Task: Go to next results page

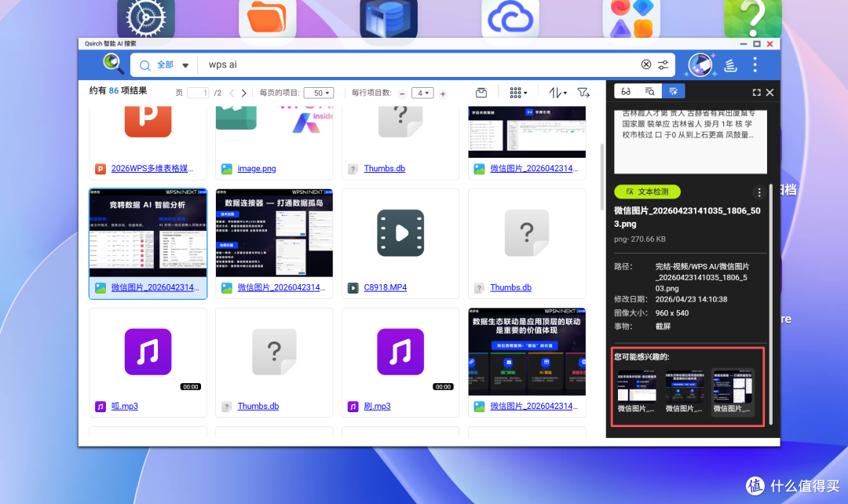Action: pos(244,93)
